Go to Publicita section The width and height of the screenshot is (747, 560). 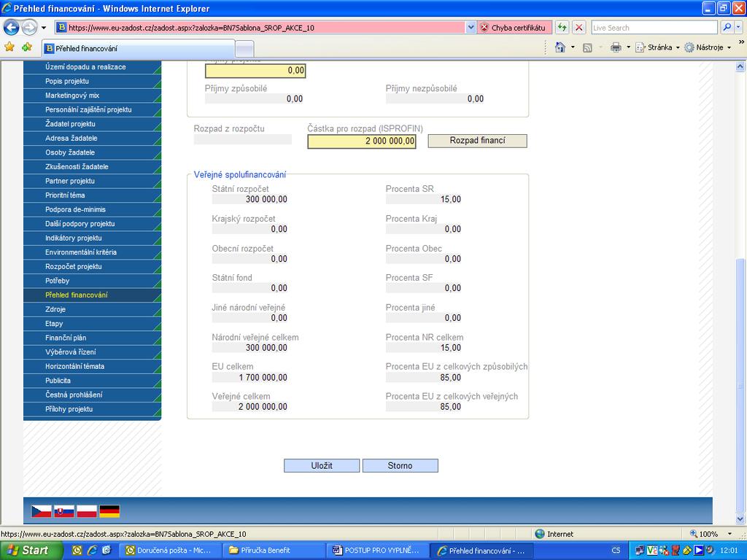92,381
